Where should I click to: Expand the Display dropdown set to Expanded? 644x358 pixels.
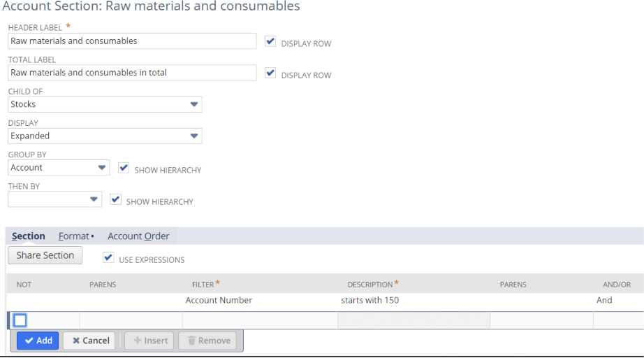point(105,136)
